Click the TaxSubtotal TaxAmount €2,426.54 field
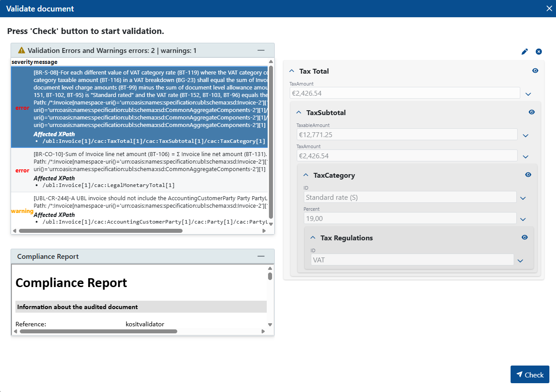Screen dimensions: 556x392 tap(407, 156)
